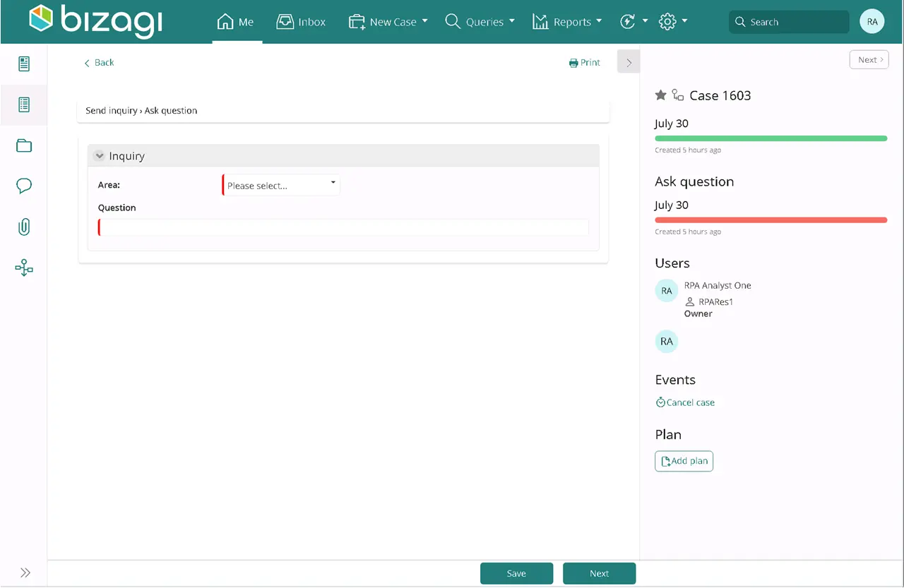Screen dimensions: 904x588
Task: Click the Send inquiry › Ask question breadcrumb
Action: [141, 111]
